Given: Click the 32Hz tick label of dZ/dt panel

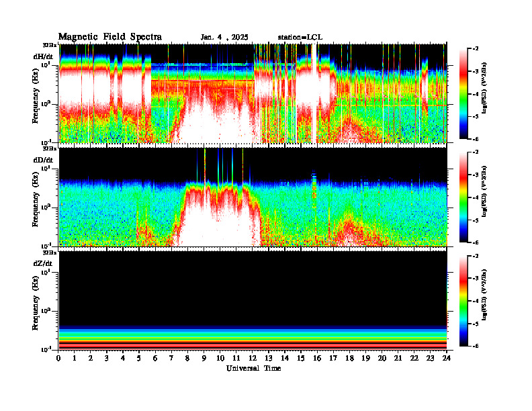Looking at the screenshot, I should pyautogui.click(x=50, y=252).
